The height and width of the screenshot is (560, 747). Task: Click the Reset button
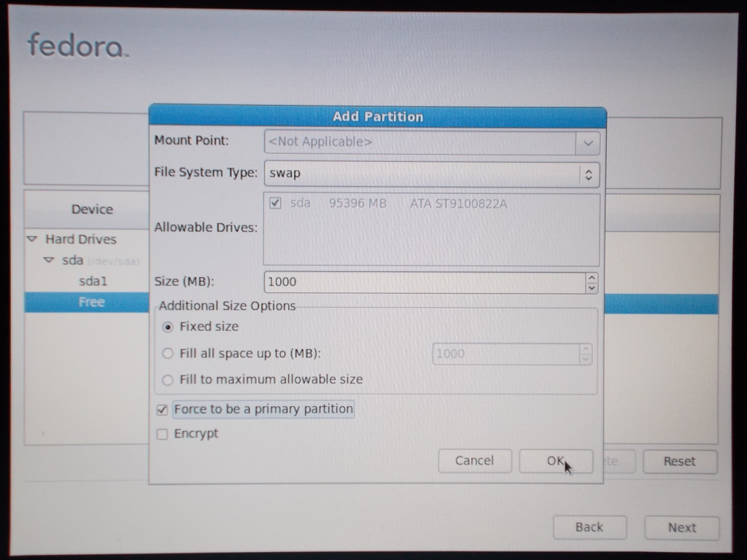tap(679, 462)
